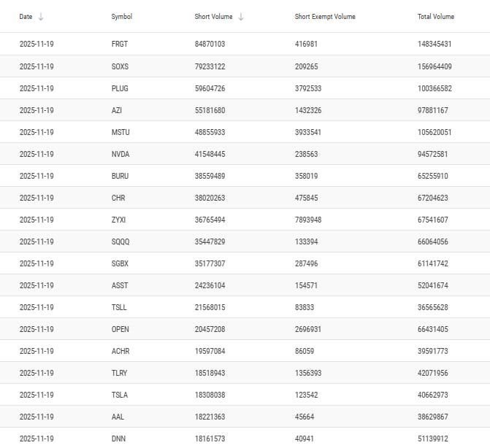
Task: Select the ASST symbol cell
Action: tap(120, 285)
